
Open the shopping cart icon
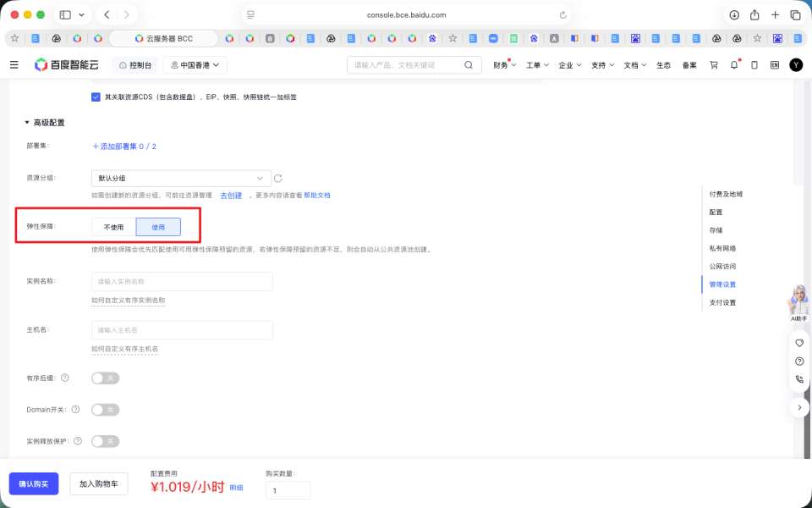714,65
